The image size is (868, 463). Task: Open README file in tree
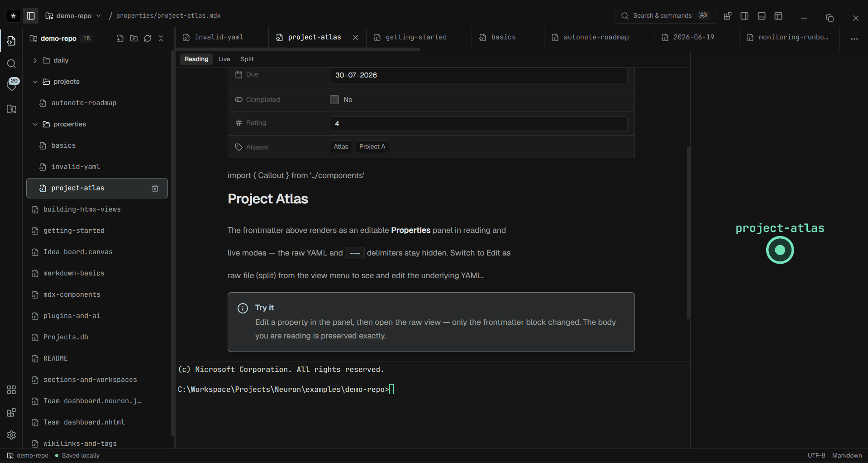click(97, 359)
